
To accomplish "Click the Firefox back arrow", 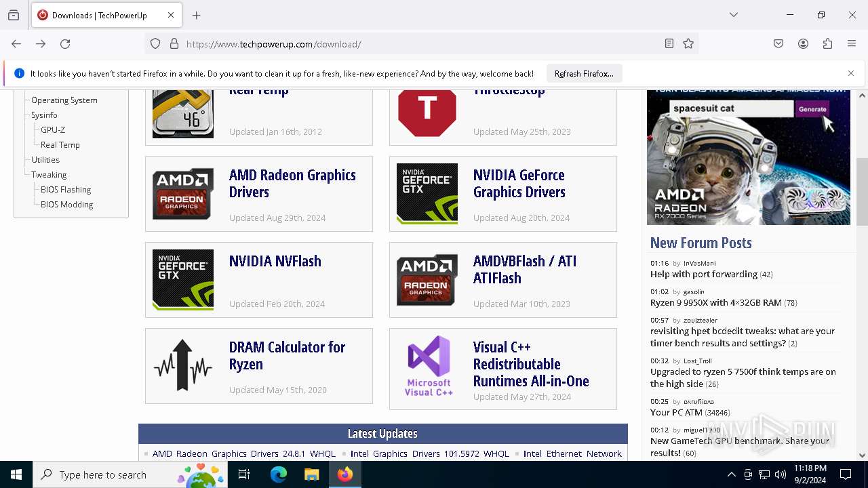I will point(16,44).
